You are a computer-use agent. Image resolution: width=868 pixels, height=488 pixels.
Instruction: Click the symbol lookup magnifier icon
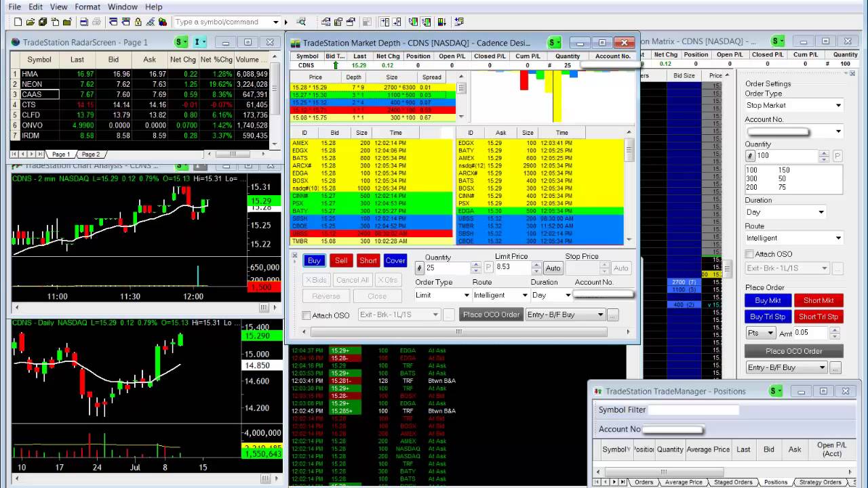tap(301, 22)
